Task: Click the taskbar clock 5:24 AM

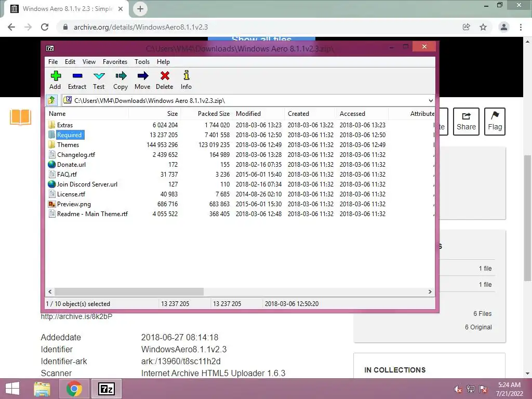Action: [x=509, y=385]
